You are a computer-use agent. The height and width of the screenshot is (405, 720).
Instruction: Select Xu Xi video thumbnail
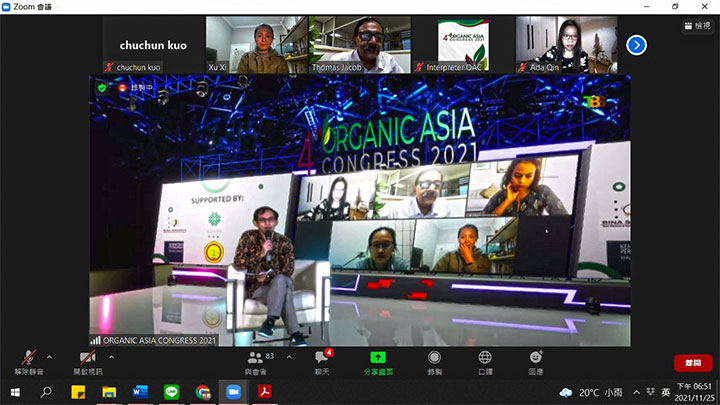click(x=257, y=45)
